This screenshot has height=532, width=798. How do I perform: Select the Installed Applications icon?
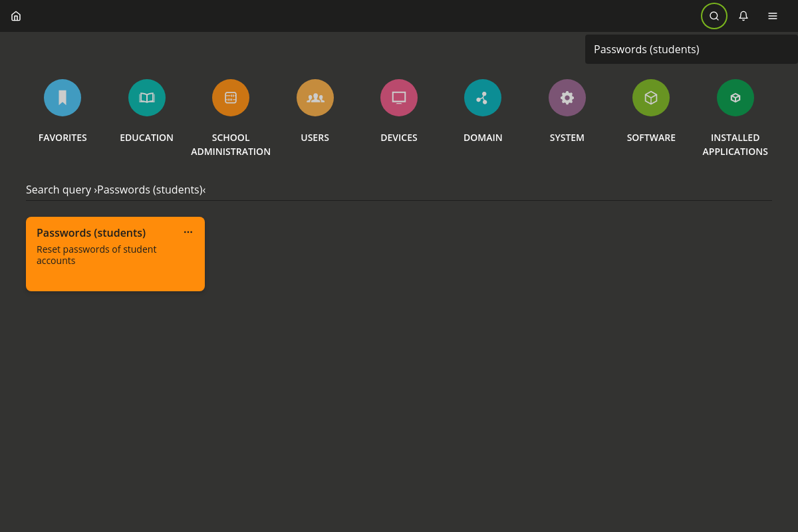click(735, 98)
